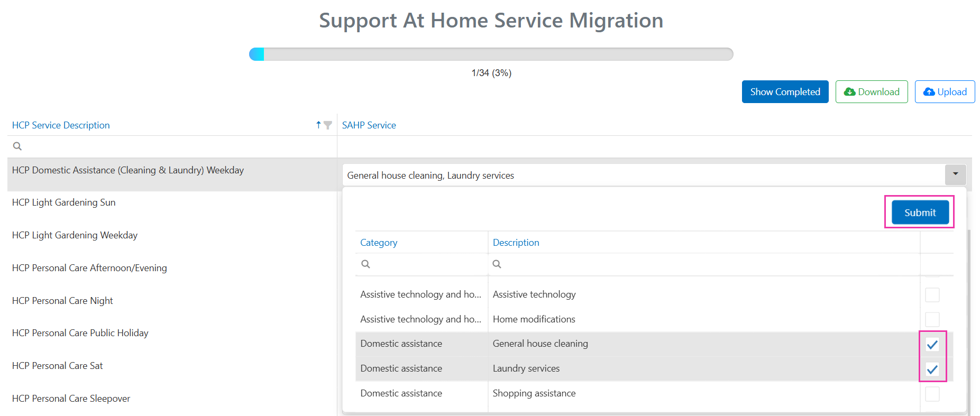980x416 pixels.
Task: Click the Home modifications description cell
Action: pyautogui.click(x=704, y=319)
